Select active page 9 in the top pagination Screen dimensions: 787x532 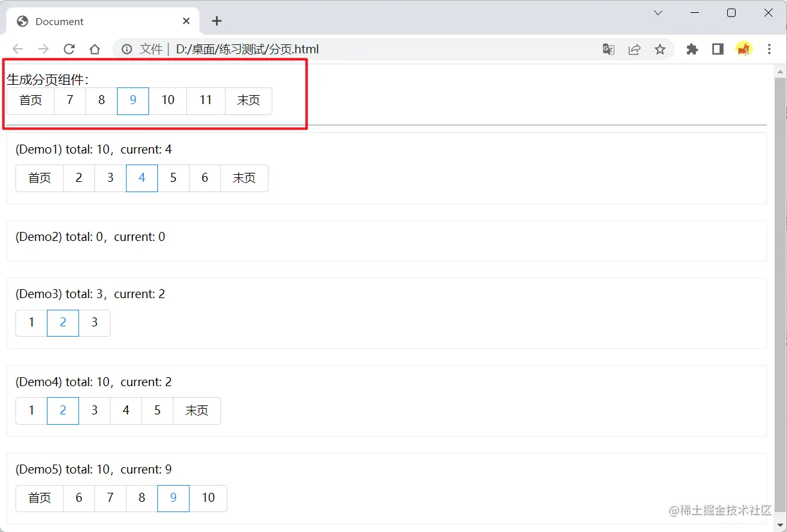coord(133,101)
